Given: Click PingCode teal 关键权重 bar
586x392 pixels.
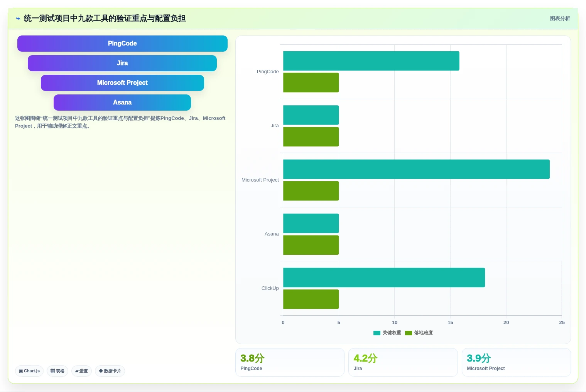Looking at the screenshot, I should pos(371,61).
